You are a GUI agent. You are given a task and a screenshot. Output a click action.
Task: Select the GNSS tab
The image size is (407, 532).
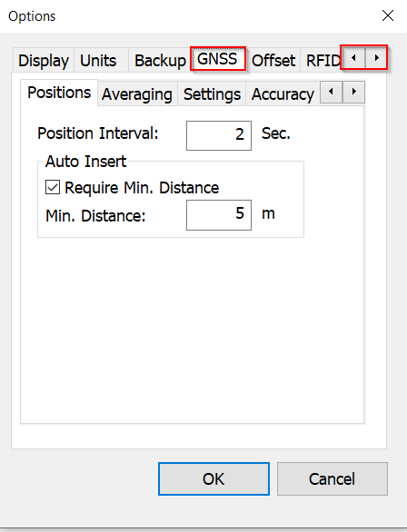pos(218,59)
